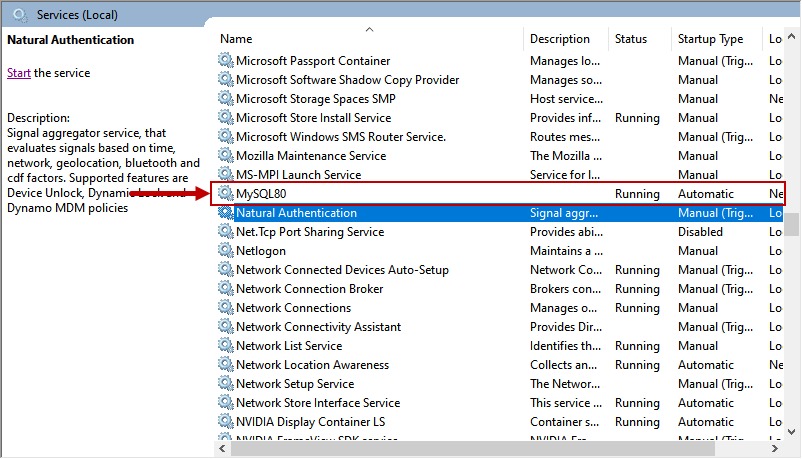This screenshot has height=459, width=802.
Task: Click the Start the service link
Action: [19, 73]
